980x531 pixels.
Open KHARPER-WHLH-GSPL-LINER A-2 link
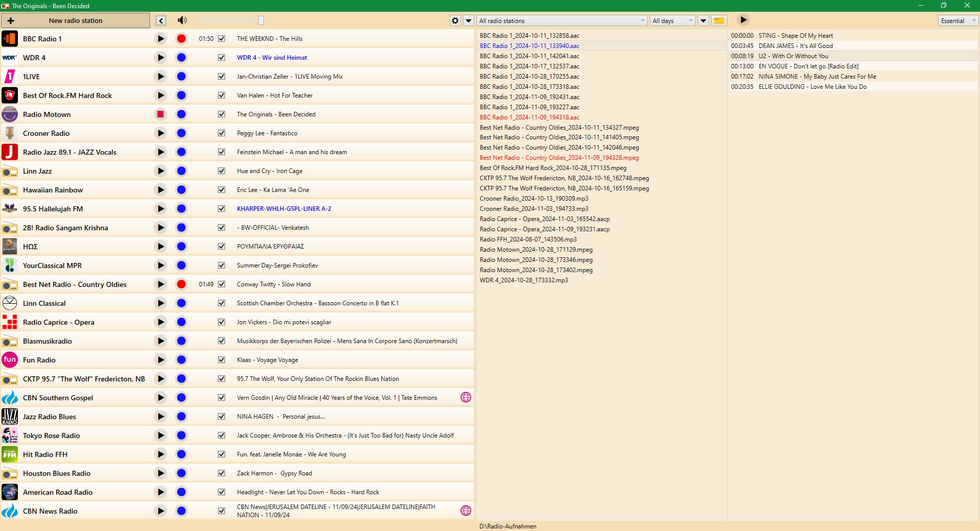point(284,209)
